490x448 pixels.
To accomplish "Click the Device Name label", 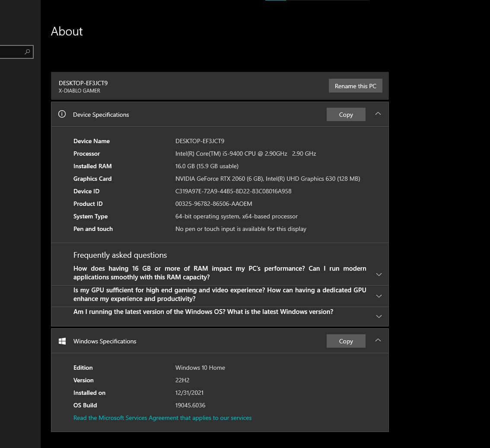I will 92,141.
